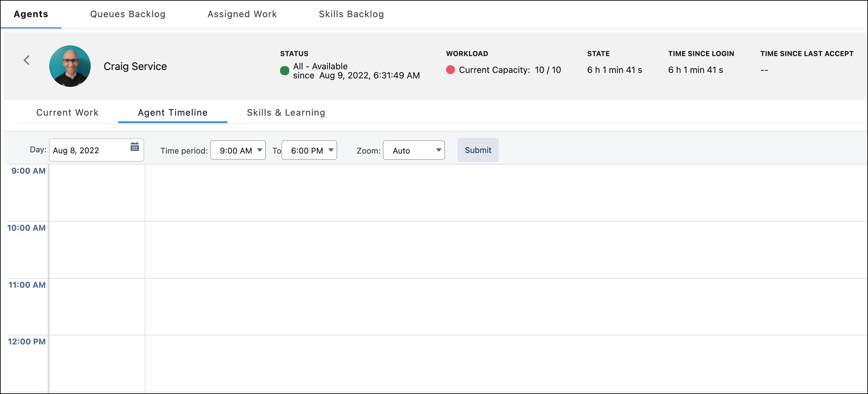The height and width of the screenshot is (394, 868).
Task: Click the Craig Service agent name
Action: click(x=135, y=66)
